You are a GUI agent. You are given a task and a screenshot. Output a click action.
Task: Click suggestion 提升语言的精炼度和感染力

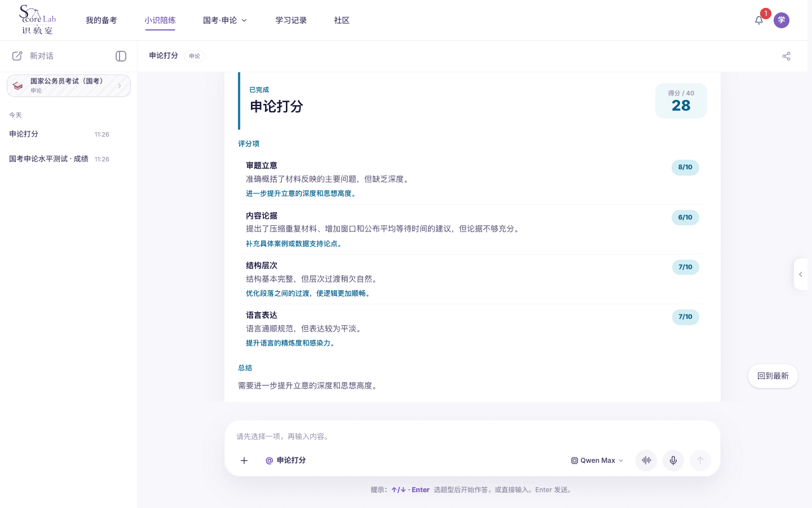290,343
